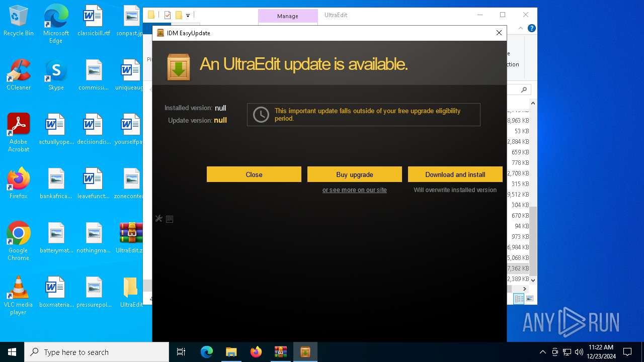This screenshot has width=644, height=362.
Task: Show hidden system tray icons chevron
Action: pos(542,352)
